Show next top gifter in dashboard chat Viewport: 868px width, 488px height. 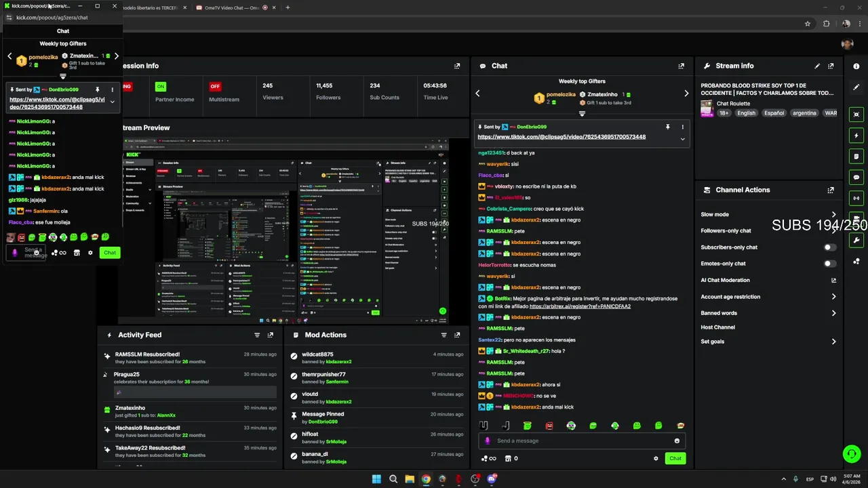686,94
